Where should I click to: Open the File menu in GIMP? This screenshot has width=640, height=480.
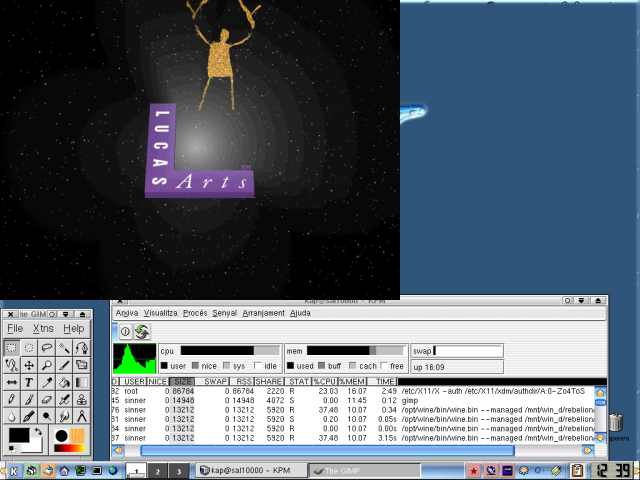click(15, 329)
